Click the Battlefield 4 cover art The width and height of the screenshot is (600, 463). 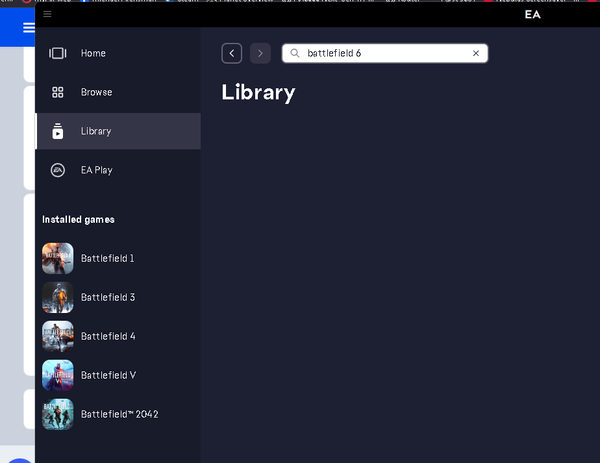point(58,336)
